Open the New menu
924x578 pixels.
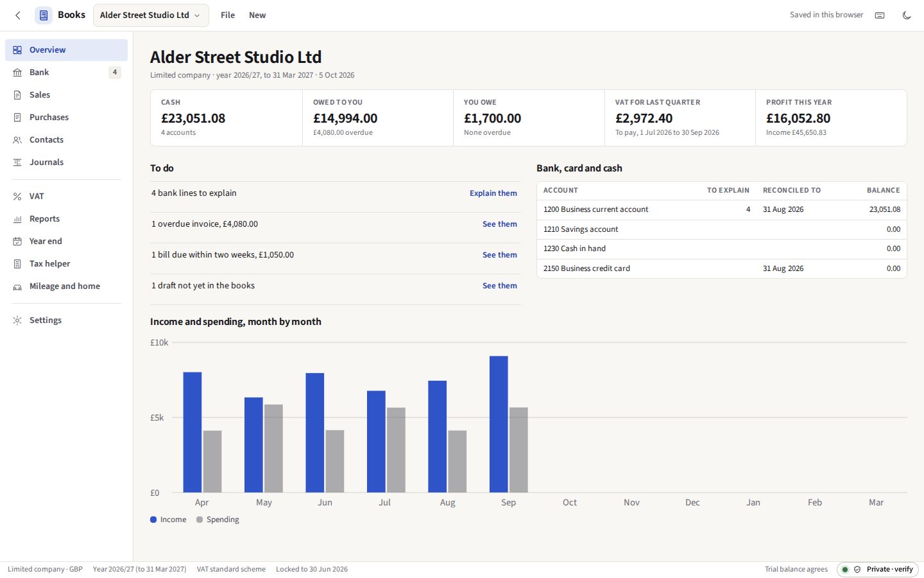coord(257,15)
